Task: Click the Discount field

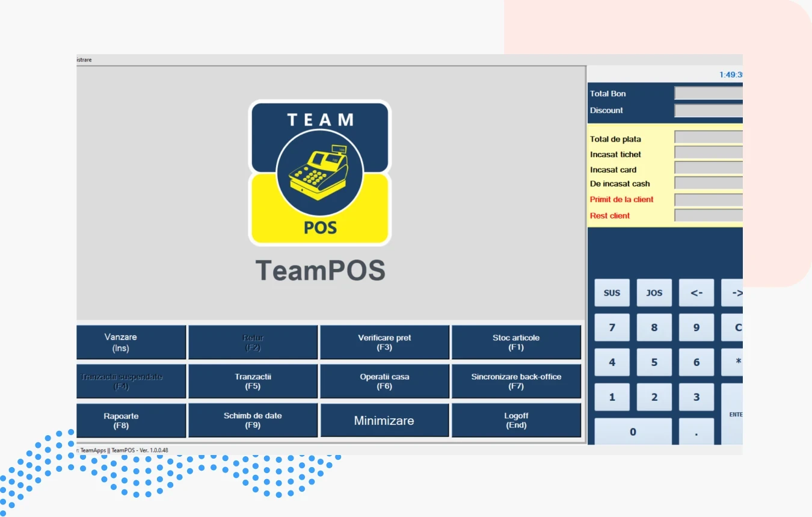Action: pyautogui.click(x=709, y=111)
